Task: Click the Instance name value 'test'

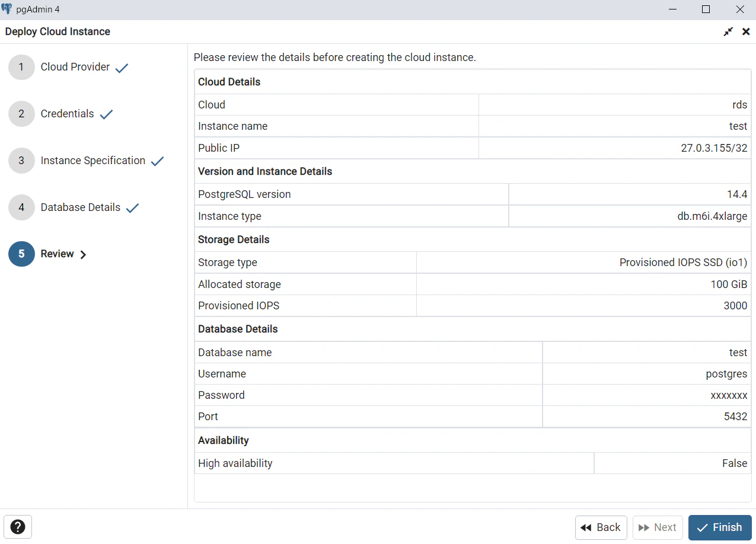Action: click(738, 126)
